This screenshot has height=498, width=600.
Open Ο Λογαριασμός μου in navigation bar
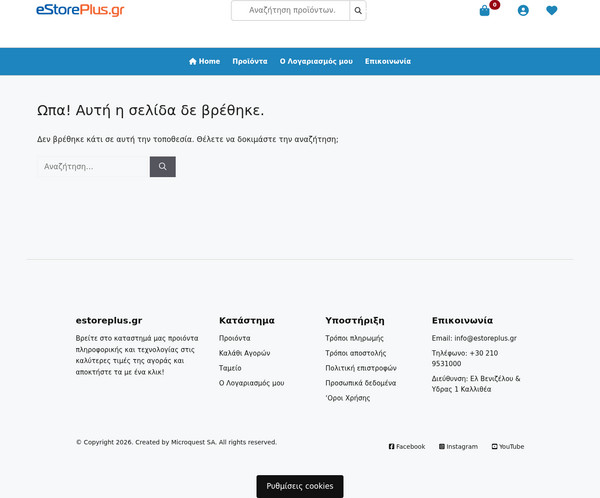316,61
